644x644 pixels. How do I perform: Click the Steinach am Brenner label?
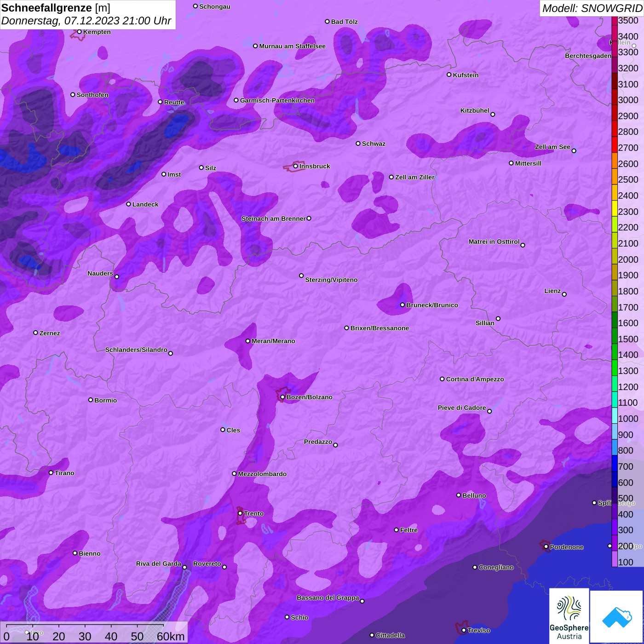pos(274,218)
